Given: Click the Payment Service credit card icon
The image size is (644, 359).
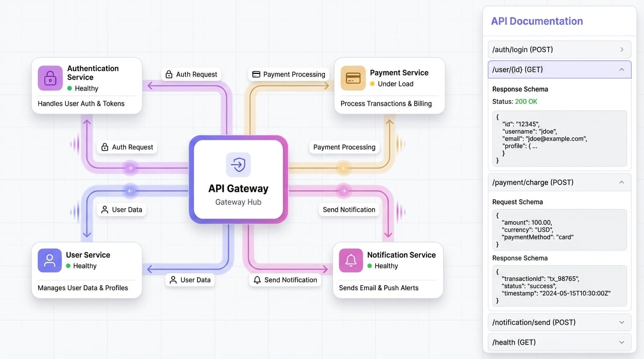Looking at the screenshot, I should [x=353, y=78].
